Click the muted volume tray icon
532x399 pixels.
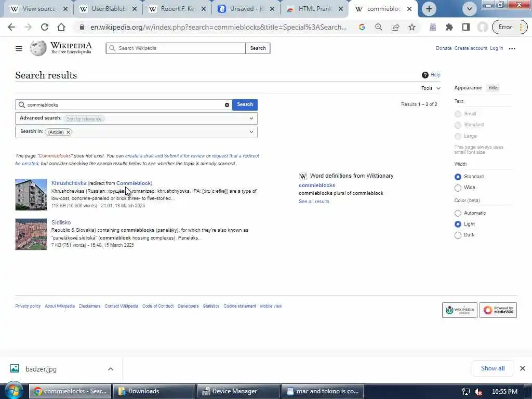478,392
